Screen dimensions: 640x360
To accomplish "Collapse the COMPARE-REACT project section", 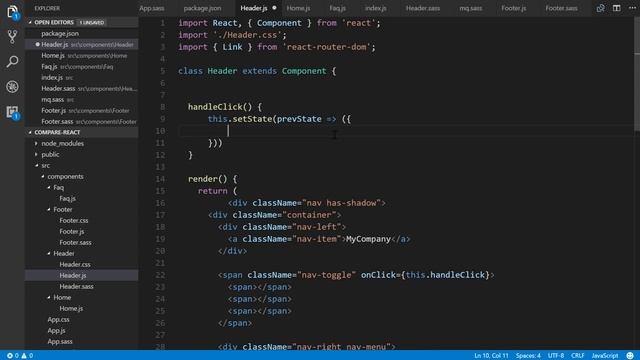I will pyautogui.click(x=30, y=132).
